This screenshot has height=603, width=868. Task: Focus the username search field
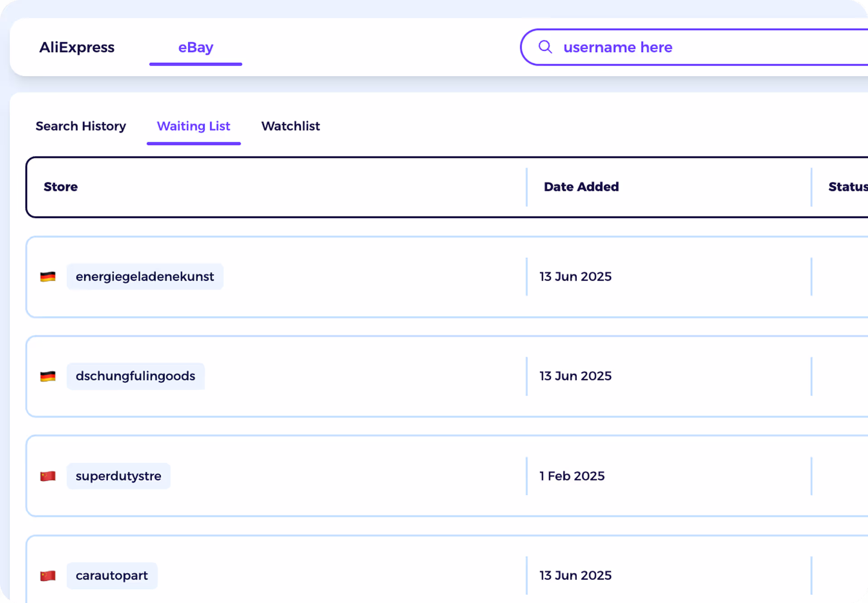[x=694, y=47]
